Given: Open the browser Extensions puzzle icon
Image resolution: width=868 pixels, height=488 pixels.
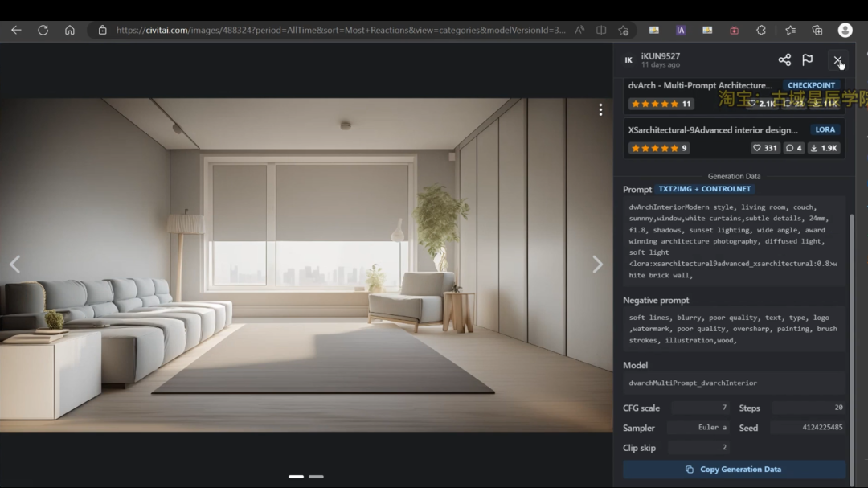Looking at the screenshot, I should [x=761, y=30].
